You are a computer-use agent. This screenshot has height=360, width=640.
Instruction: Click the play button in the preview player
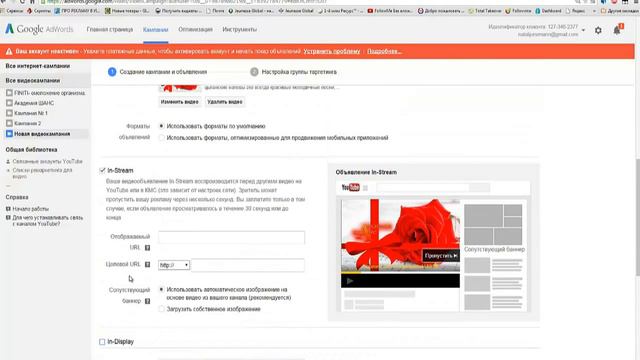click(x=350, y=281)
